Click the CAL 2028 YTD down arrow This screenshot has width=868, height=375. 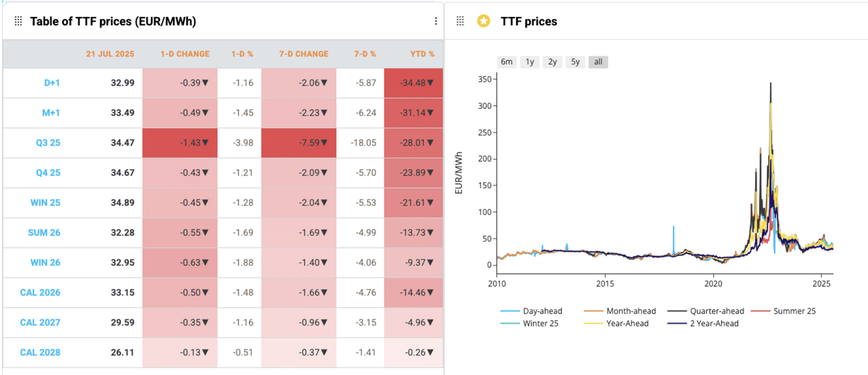[430, 352]
